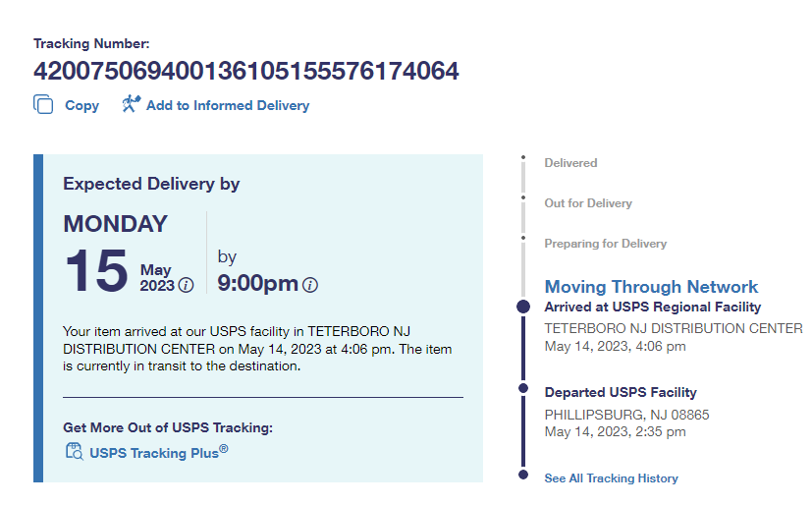Click the Copy tracking number icon

point(43,104)
